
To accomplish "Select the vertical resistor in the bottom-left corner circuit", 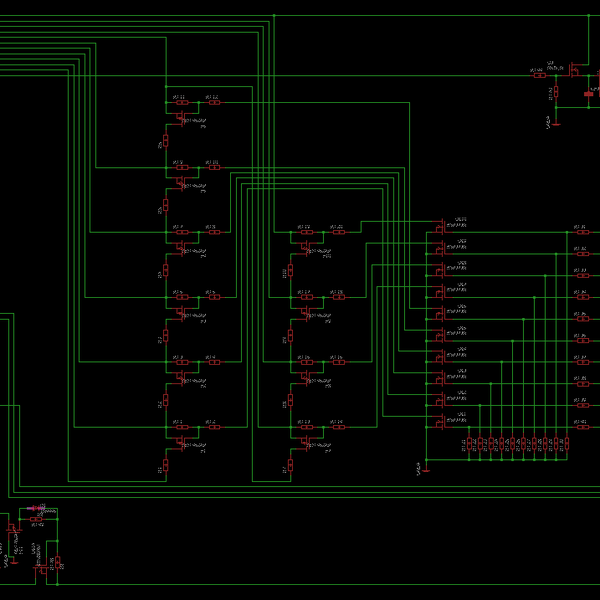I will [x=57, y=562].
